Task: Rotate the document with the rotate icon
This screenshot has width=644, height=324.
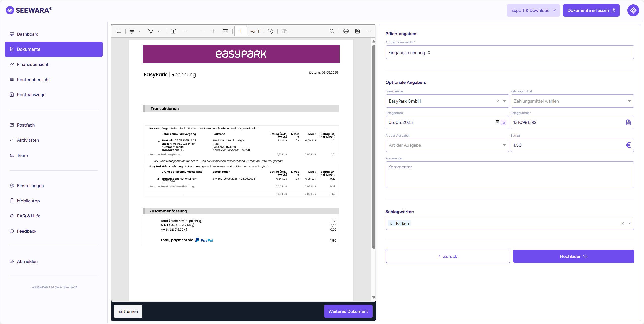Action: [x=270, y=31]
